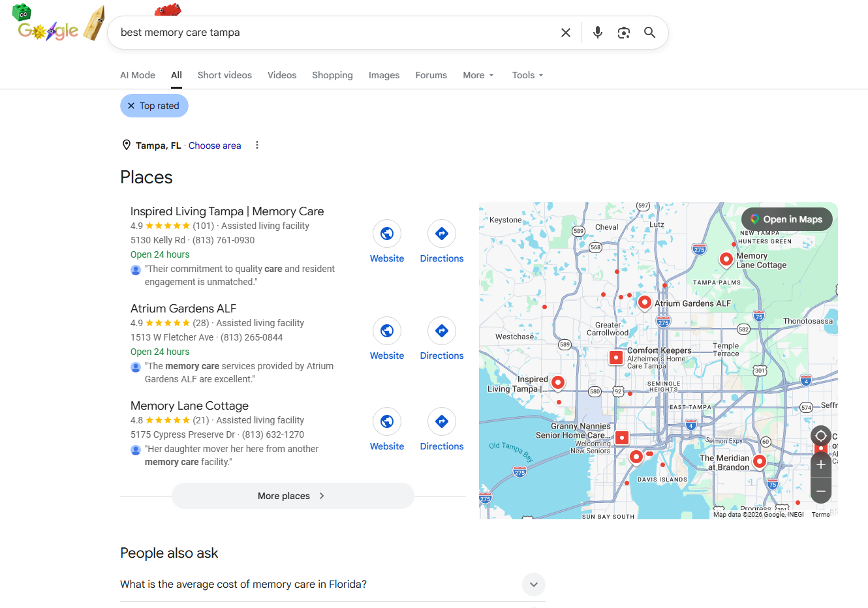The height and width of the screenshot is (608, 868).
Task: Open Inspired Living Tampa Memory Care listing
Action: pos(227,211)
